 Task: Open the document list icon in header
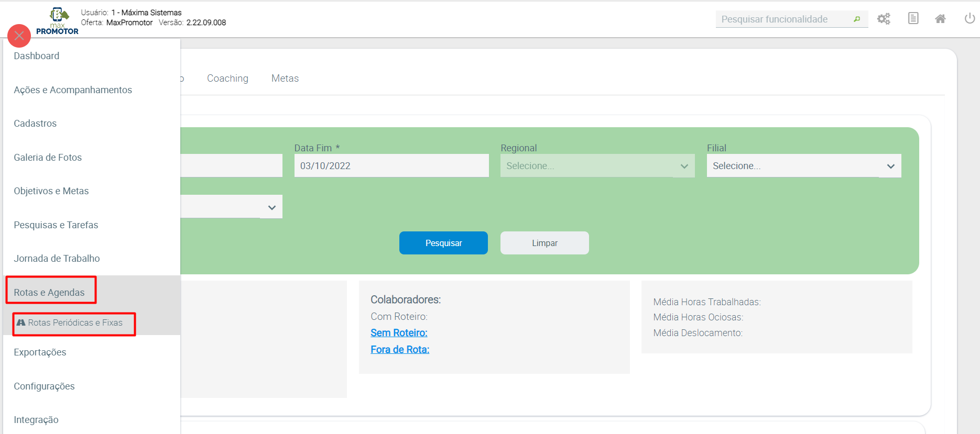913,18
